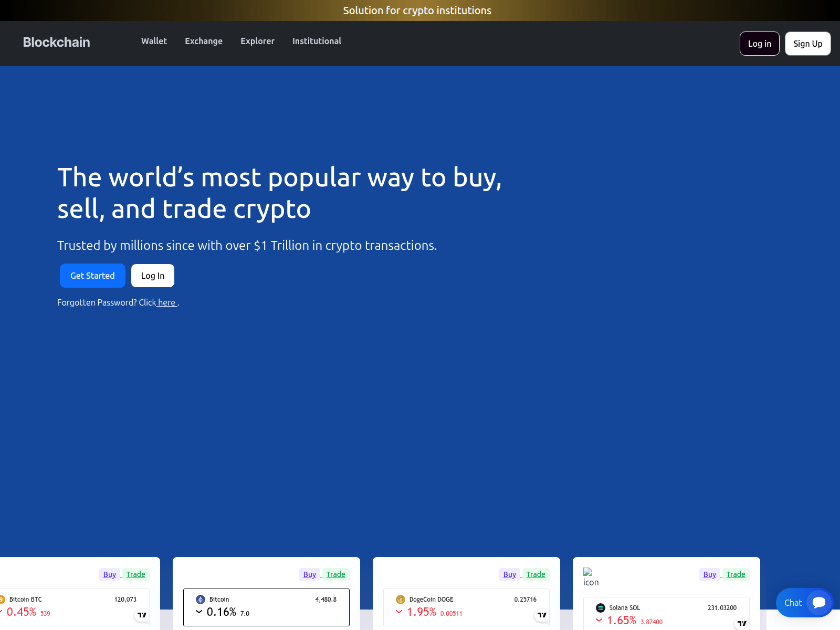This screenshot has width=840, height=630.
Task: Click the 1.95% change value
Action: coord(422,612)
